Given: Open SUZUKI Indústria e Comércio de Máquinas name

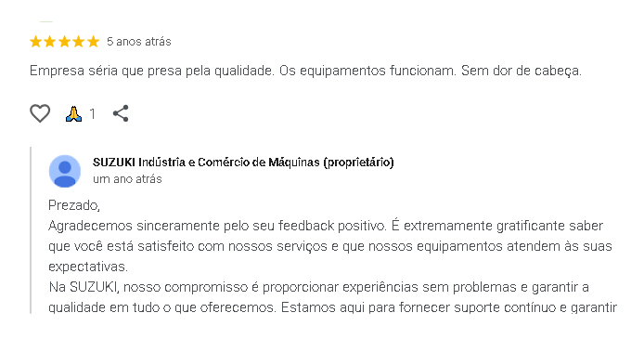Looking at the screenshot, I should (243, 163).
